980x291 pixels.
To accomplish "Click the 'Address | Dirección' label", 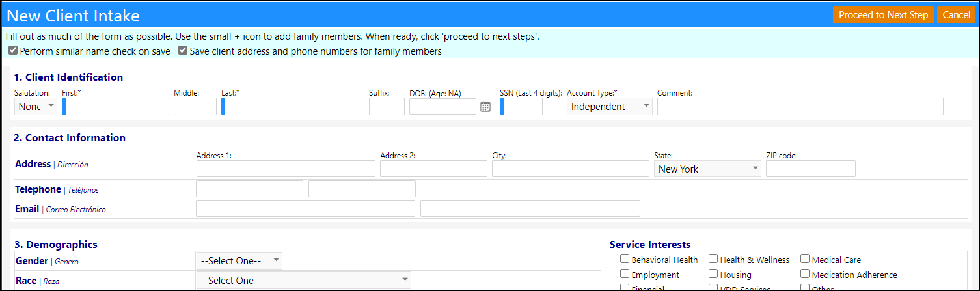I will (x=51, y=164).
